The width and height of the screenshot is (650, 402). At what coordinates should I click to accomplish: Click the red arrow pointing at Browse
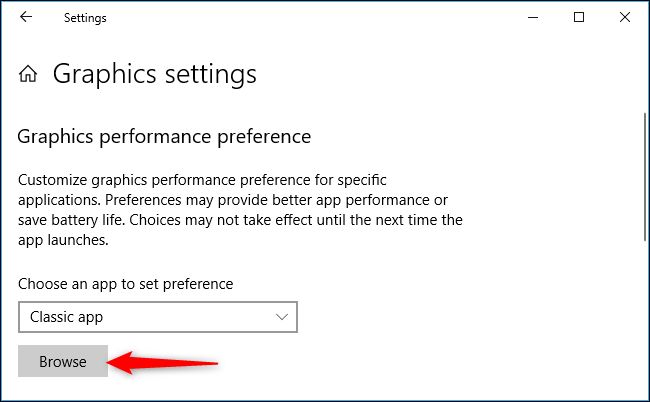pyautogui.click(x=162, y=363)
